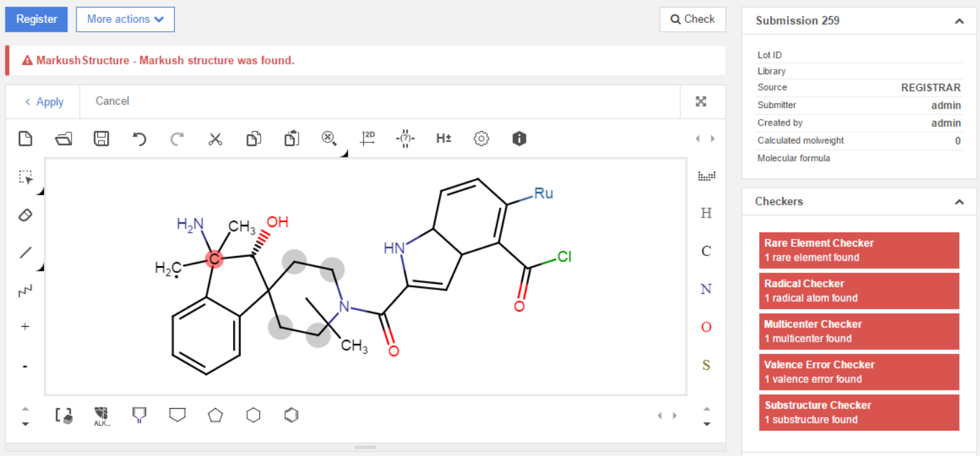Toggle explicit hydrogens H± button
The height and width of the screenshot is (456, 980).
pyautogui.click(x=444, y=139)
